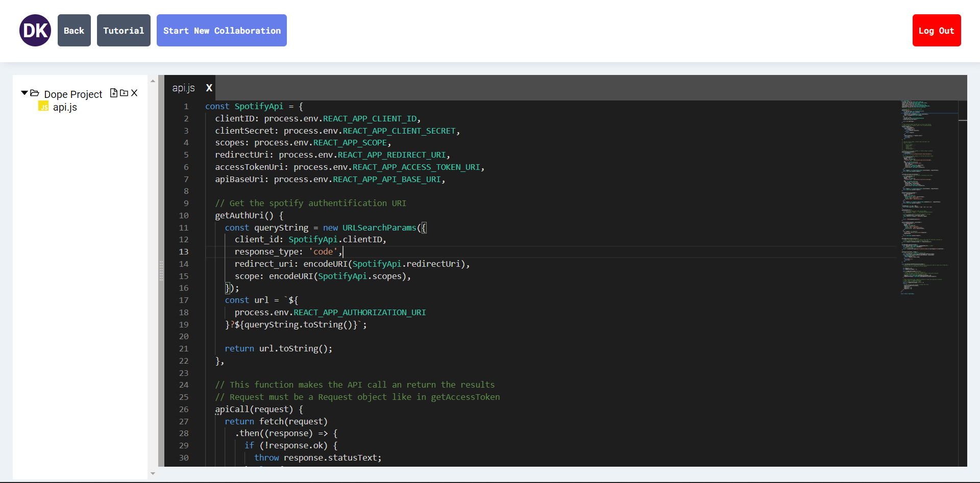Add a new file to Dope Project
Image resolution: width=980 pixels, height=483 pixels.
pyautogui.click(x=114, y=93)
